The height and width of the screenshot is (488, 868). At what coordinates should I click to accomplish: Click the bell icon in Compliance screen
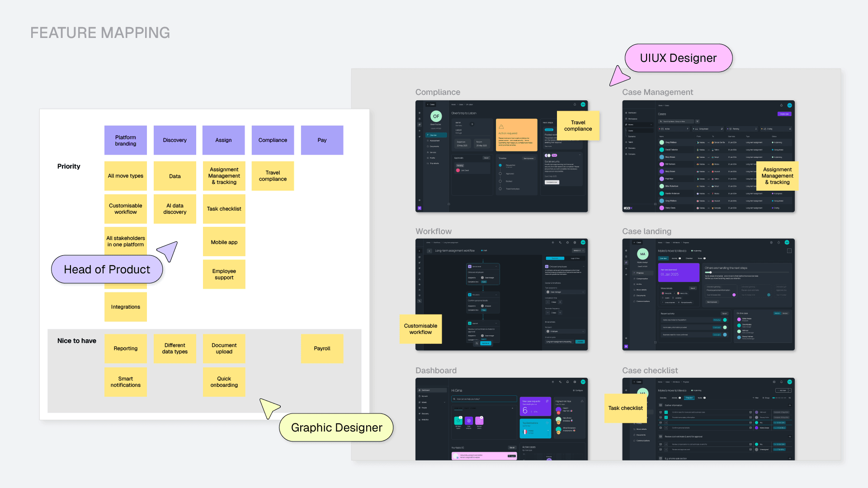575,104
